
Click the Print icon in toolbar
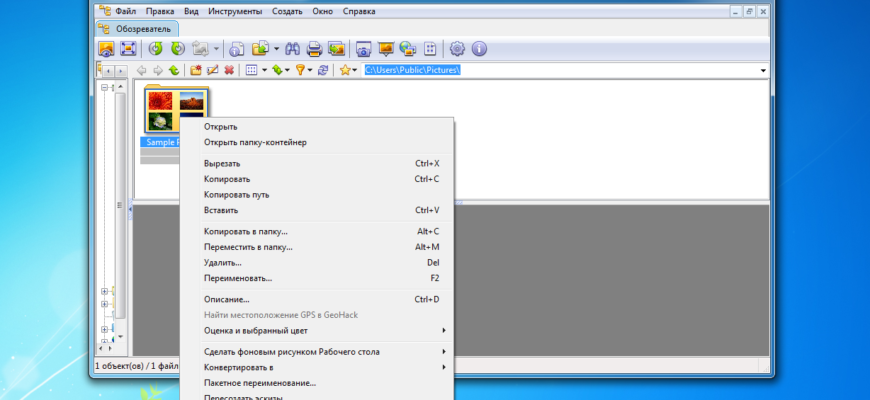click(314, 48)
